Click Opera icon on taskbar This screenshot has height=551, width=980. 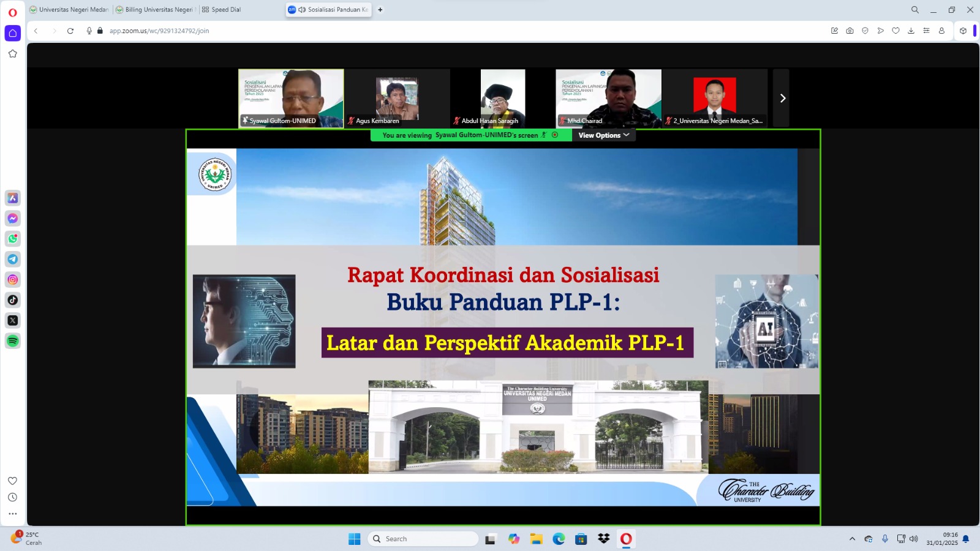pyautogui.click(x=626, y=539)
